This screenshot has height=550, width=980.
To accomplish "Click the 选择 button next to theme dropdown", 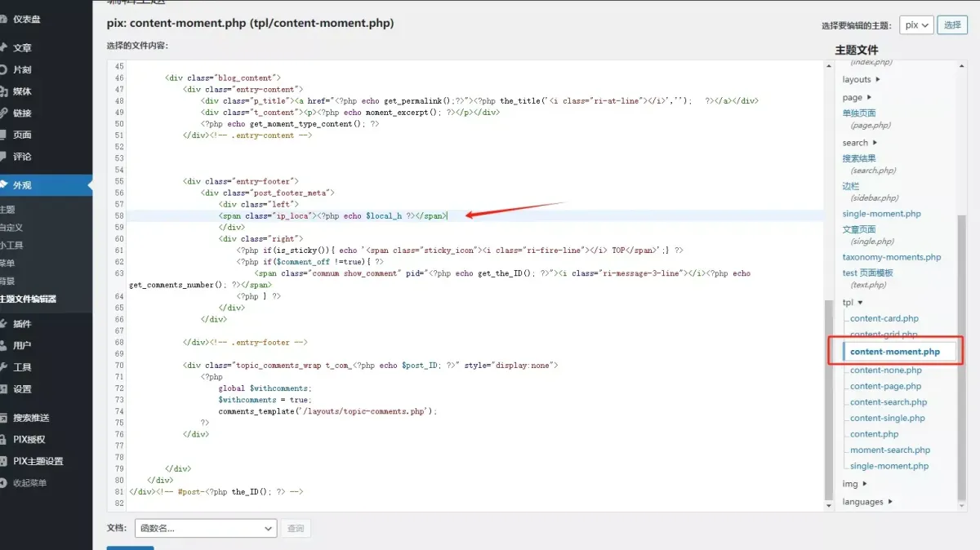I will click(952, 25).
